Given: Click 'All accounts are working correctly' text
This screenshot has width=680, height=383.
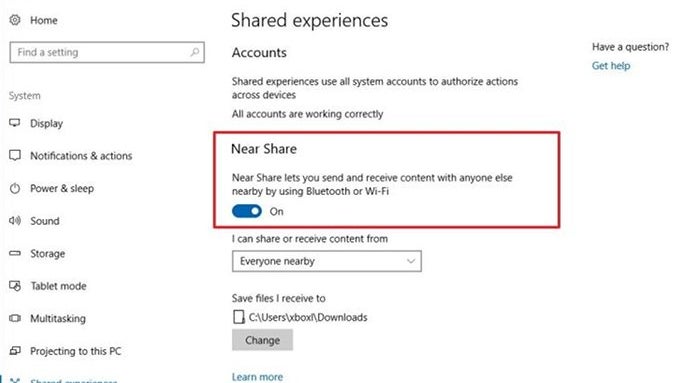Looking at the screenshot, I should (307, 114).
